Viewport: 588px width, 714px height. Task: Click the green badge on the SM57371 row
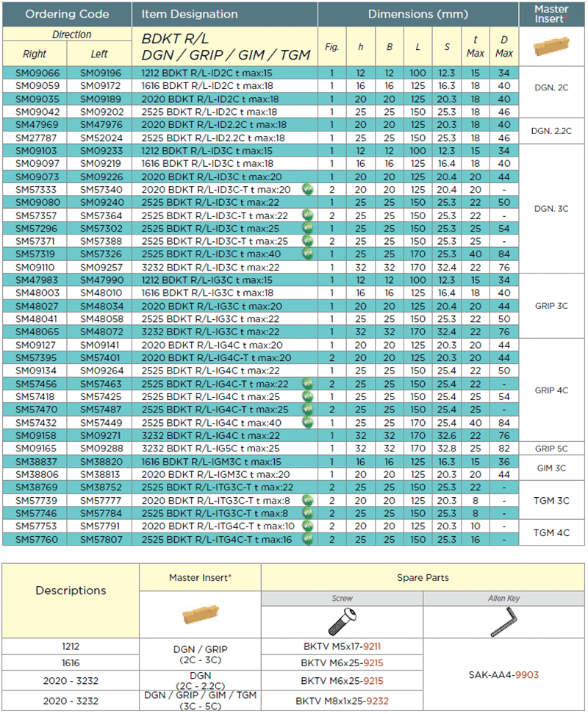click(308, 241)
